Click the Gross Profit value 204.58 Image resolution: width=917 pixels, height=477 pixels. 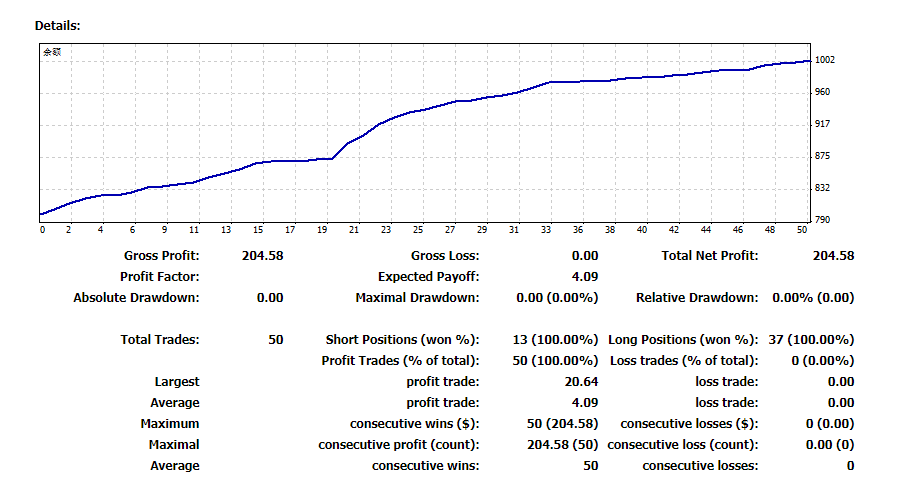pyautogui.click(x=263, y=255)
